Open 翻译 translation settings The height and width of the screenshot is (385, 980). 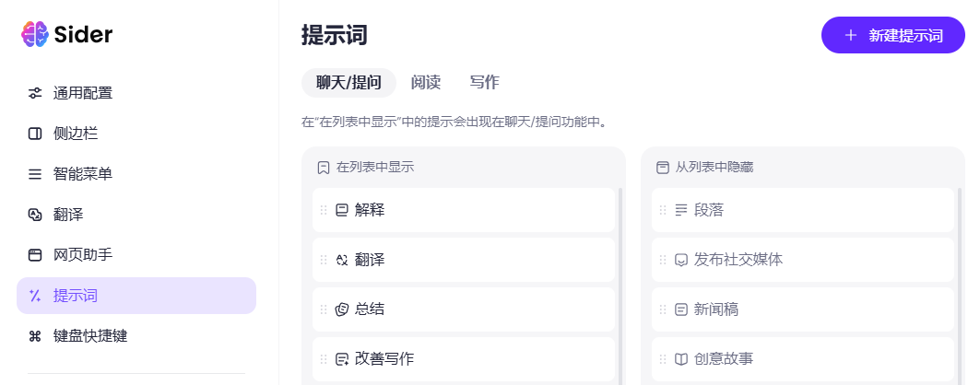point(68,215)
